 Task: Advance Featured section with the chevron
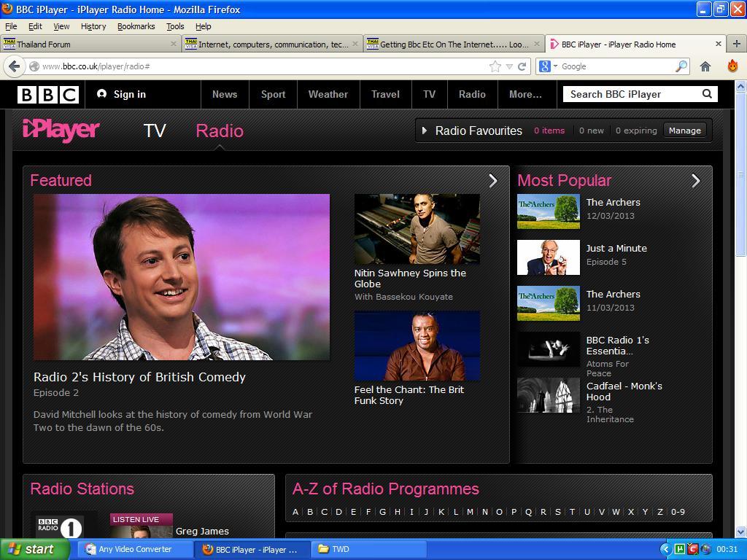click(x=493, y=181)
